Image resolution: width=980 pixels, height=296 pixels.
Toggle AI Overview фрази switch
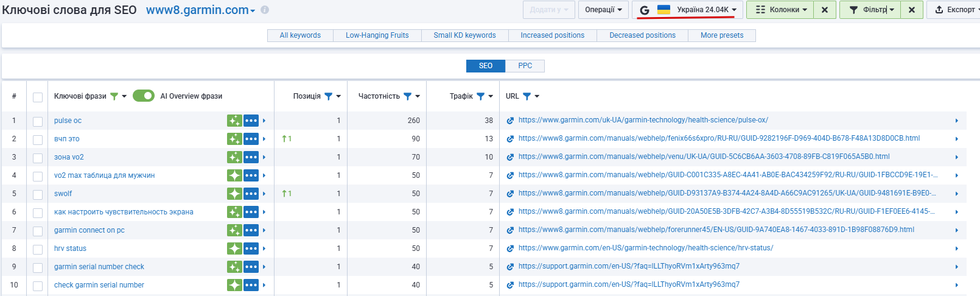144,96
